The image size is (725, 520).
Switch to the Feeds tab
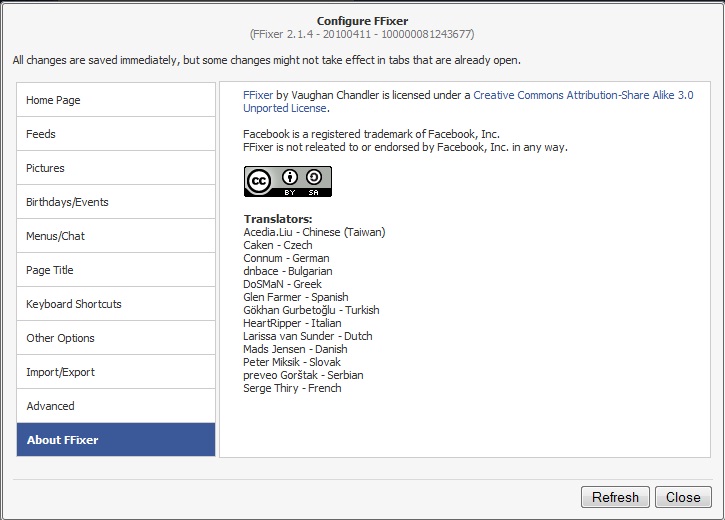[x=116, y=134]
